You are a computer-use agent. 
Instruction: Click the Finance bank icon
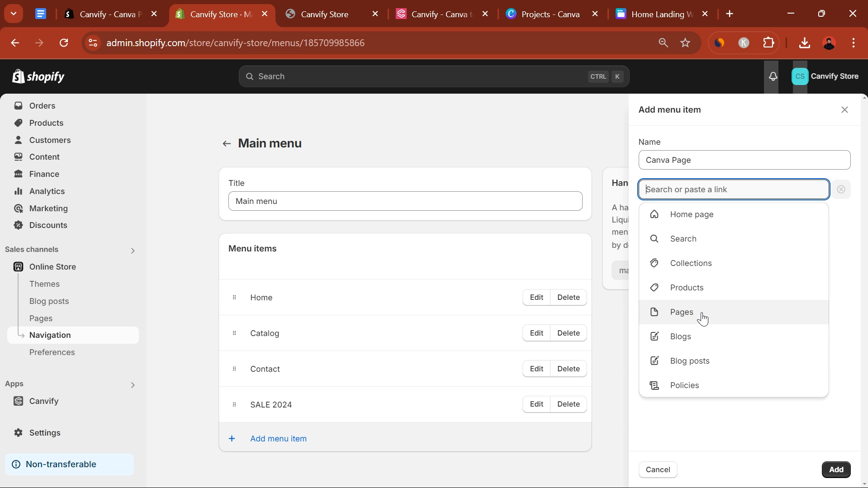(18, 174)
